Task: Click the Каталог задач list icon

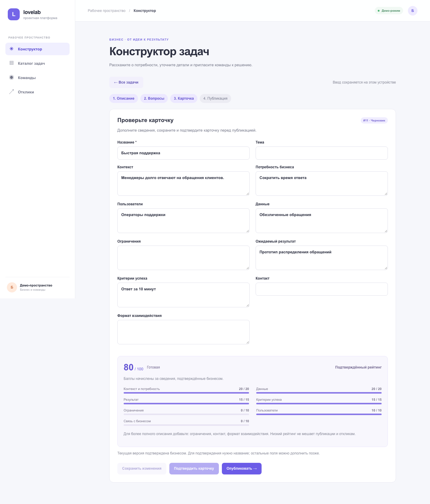Action: tap(12, 63)
